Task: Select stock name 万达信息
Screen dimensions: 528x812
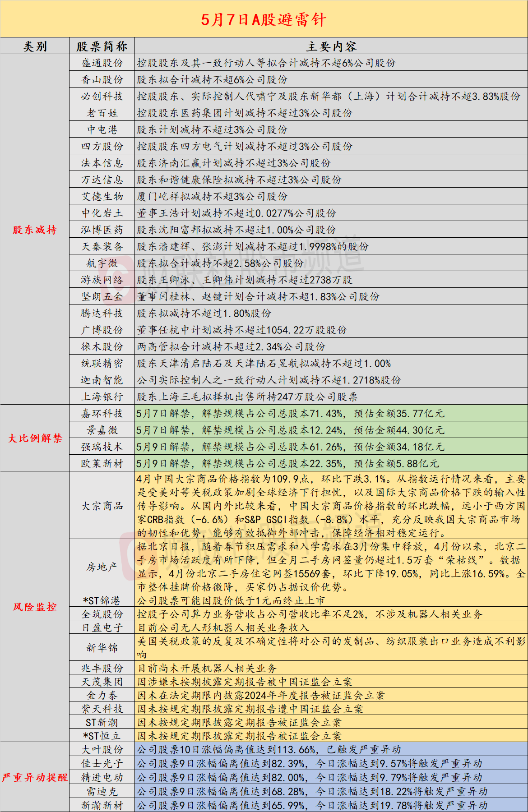Action: click(x=102, y=180)
